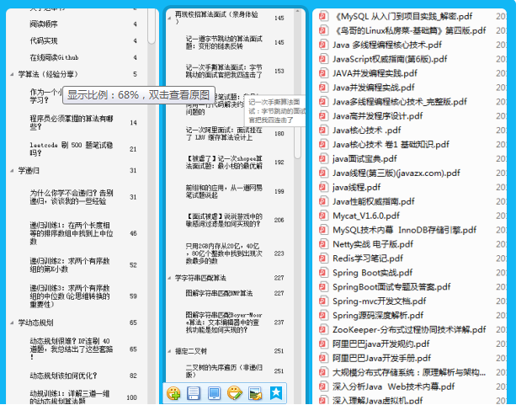This screenshot has width=532, height=405.
Task: Click PDF icon beside Mycat_V1.6.0.pdf
Action: tap(324, 216)
